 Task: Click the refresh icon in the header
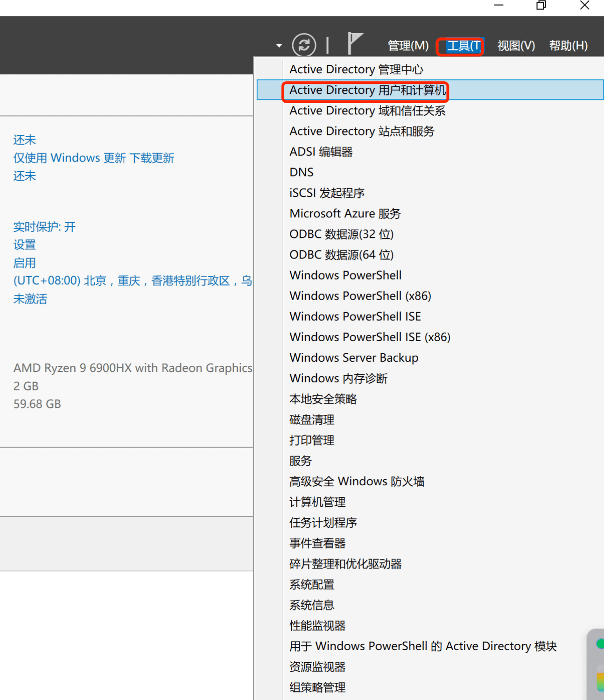304,45
